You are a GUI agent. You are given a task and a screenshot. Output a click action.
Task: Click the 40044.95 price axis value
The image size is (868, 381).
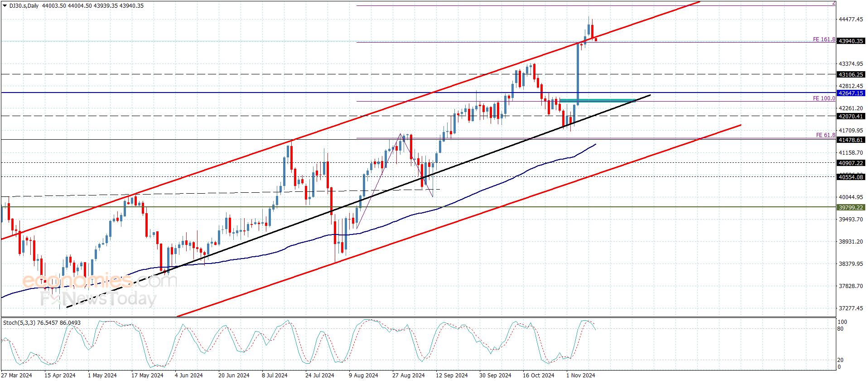point(851,197)
